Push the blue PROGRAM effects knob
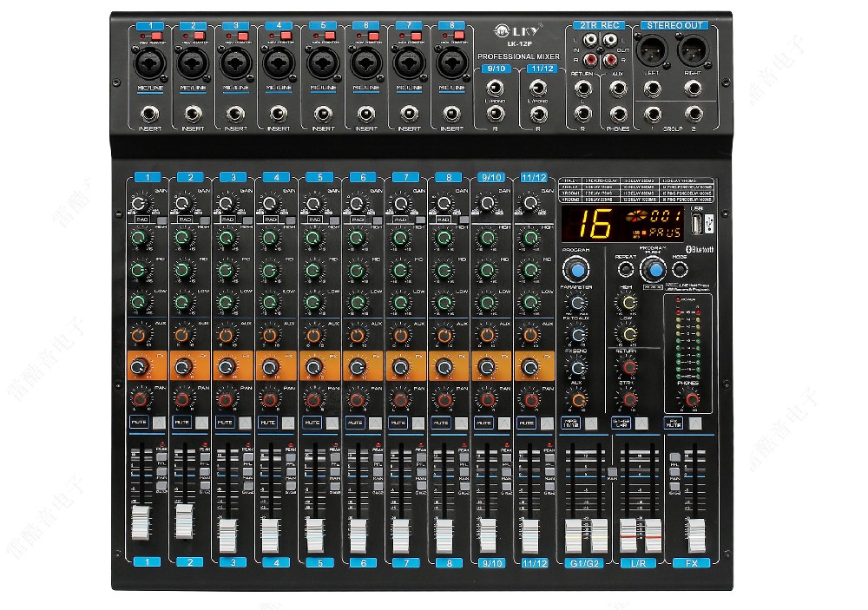 (x=576, y=270)
